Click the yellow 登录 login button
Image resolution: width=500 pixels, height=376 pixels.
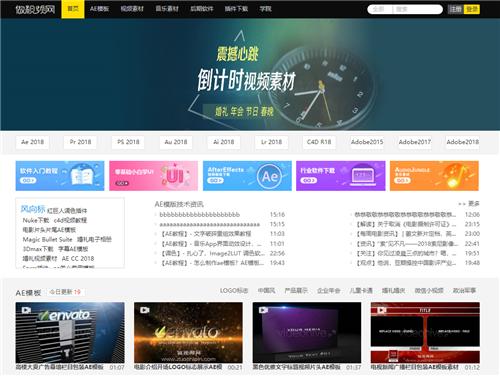click(472, 9)
